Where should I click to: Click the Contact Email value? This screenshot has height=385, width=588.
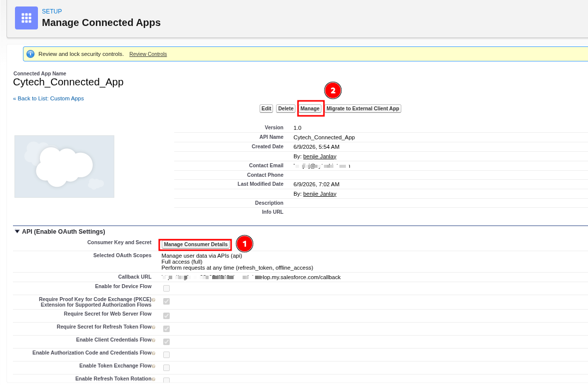[322, 165]
